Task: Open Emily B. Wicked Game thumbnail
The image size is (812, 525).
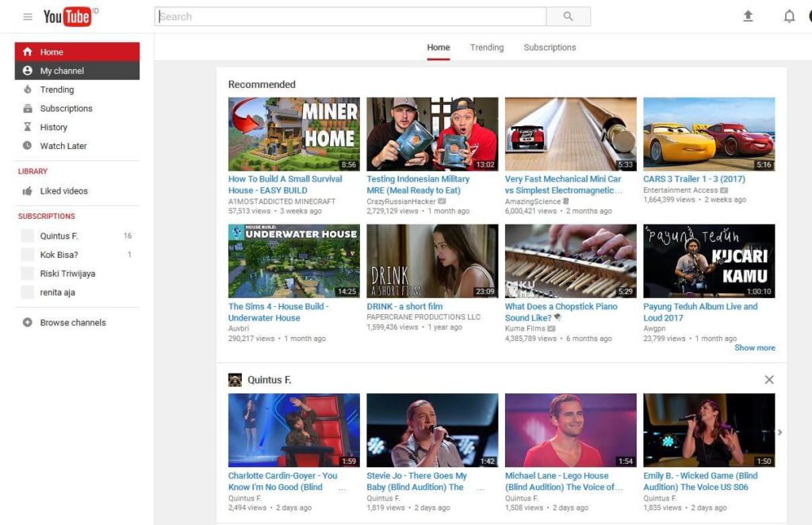Action: coord(709,431)
